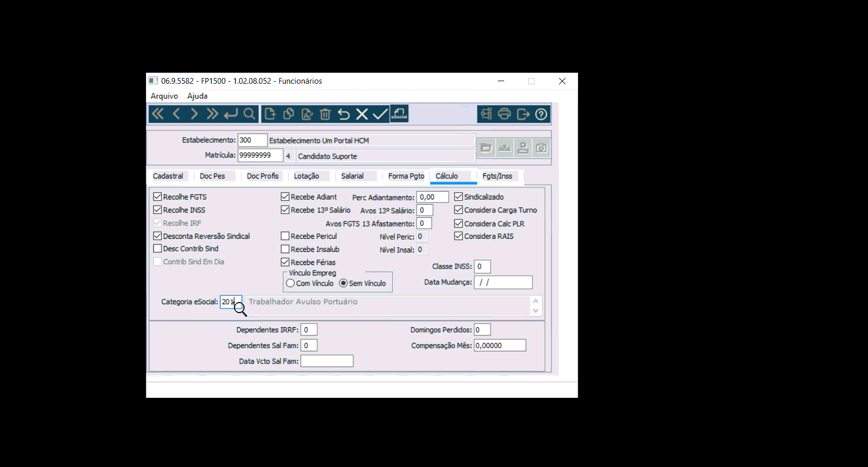868x467 pixels.
Task: Delete record with the trash icon
Action: (x=325, y=114)
